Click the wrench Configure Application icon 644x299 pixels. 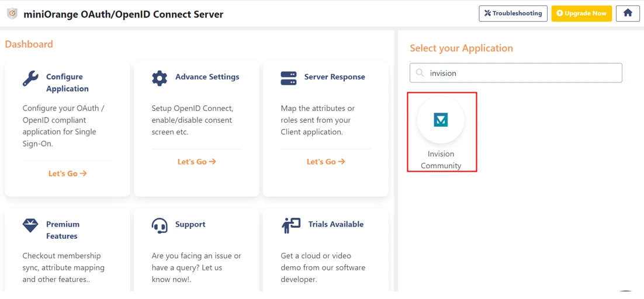pyautogui.click(x=30, y=78)
